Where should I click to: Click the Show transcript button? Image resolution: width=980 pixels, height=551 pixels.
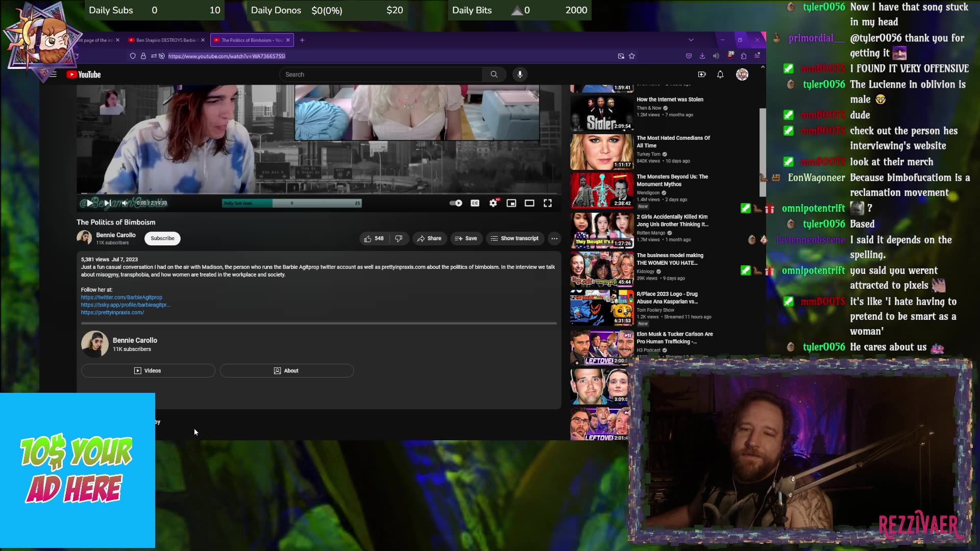pyautogui.click(x=514, y=238)
